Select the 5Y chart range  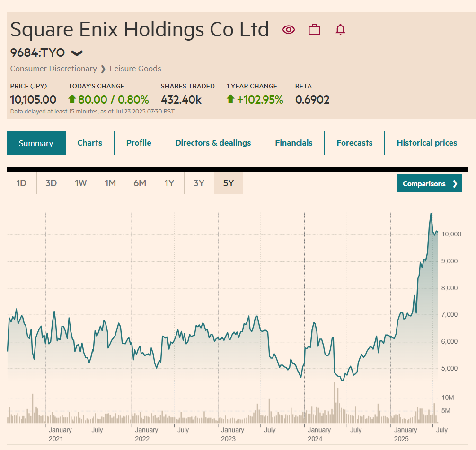pos(229,183)
